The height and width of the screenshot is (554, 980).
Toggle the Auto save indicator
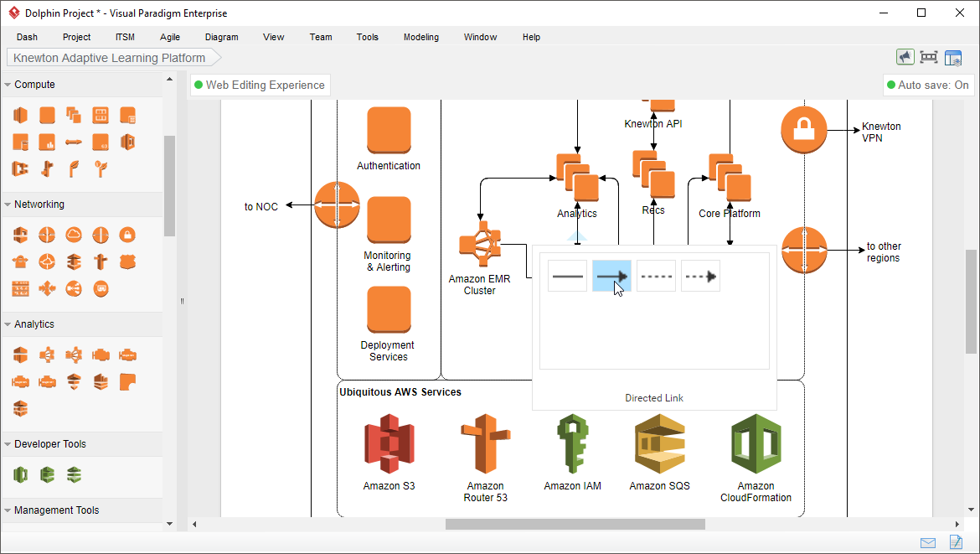tap(928, 85)
